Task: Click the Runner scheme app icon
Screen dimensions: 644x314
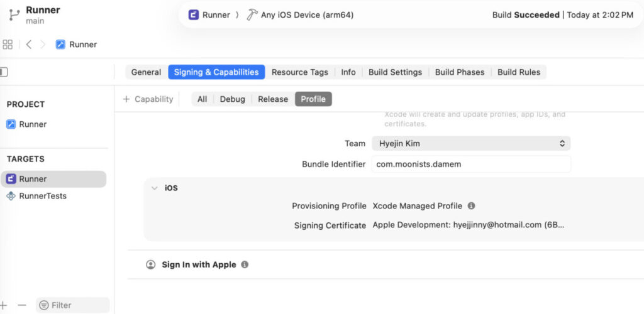Action: pos(194,15)
